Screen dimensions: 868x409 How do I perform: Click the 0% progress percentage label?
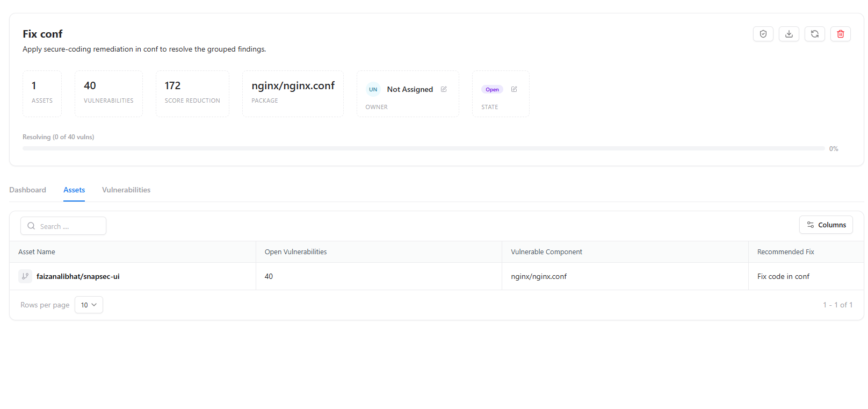[x=834, y=149]
